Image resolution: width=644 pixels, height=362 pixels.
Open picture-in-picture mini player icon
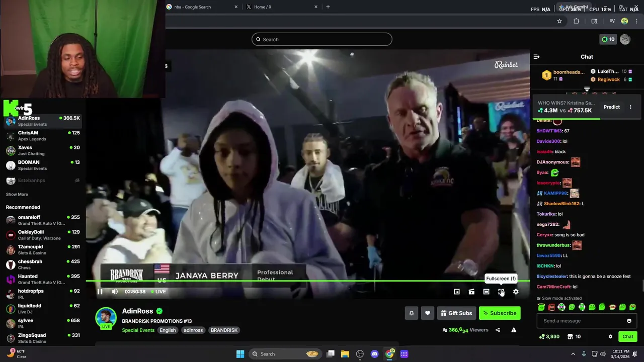[457, 292]
